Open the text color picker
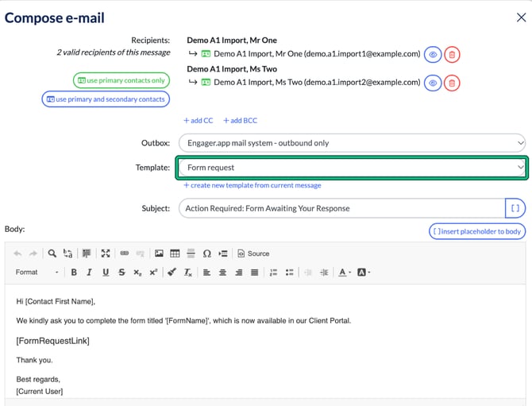Image resolution: width=532 pixels, height=406 pixels. click(345, 273)
